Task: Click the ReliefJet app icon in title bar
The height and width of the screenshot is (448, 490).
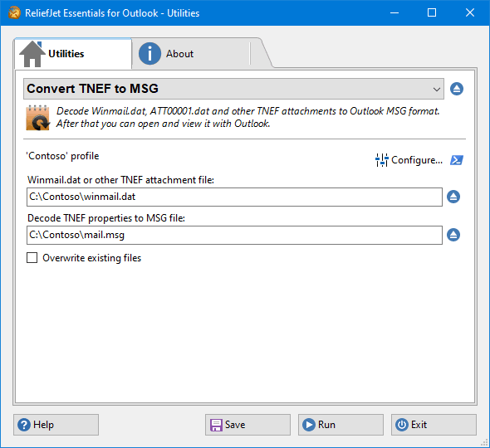Action: point(14,12)
